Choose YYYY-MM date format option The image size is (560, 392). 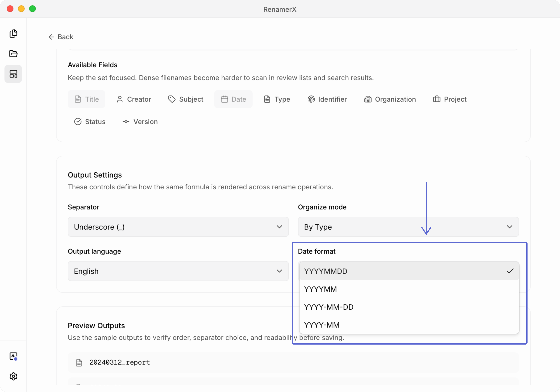tap(409, 325)
